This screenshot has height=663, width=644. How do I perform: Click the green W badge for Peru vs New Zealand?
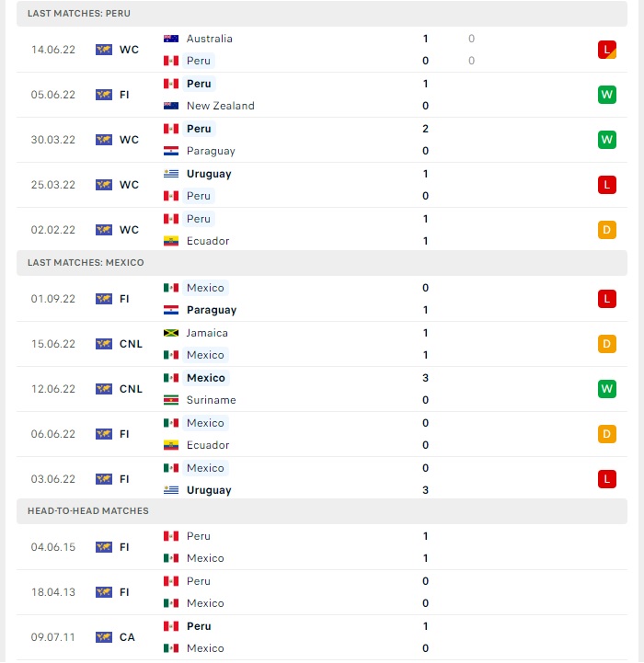click(x=607, y=95)
